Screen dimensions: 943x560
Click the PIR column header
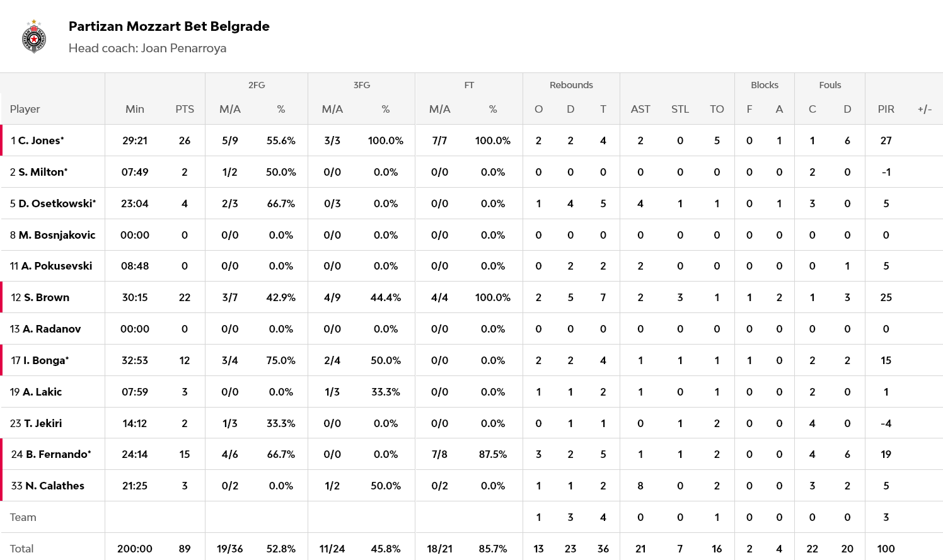pyautogui.click(x=886, y=109)
